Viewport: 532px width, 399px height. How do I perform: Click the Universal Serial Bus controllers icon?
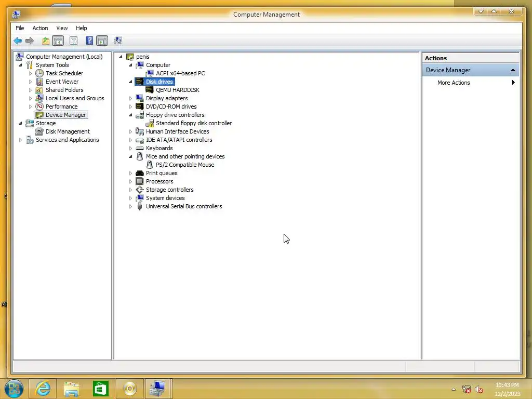139,207
